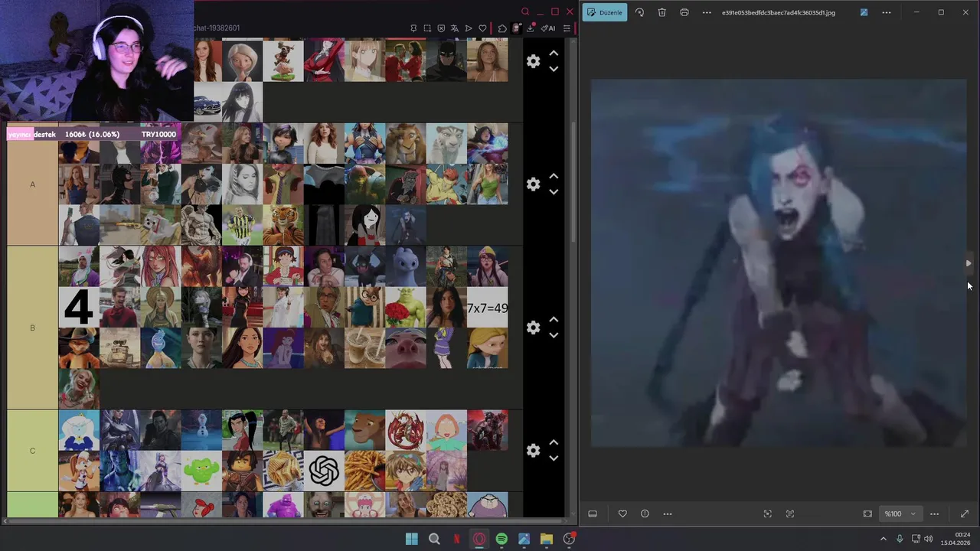Open the AI assistant in Opera toolbar
Screen dimensions: 980x551
[x=548, y=28]
